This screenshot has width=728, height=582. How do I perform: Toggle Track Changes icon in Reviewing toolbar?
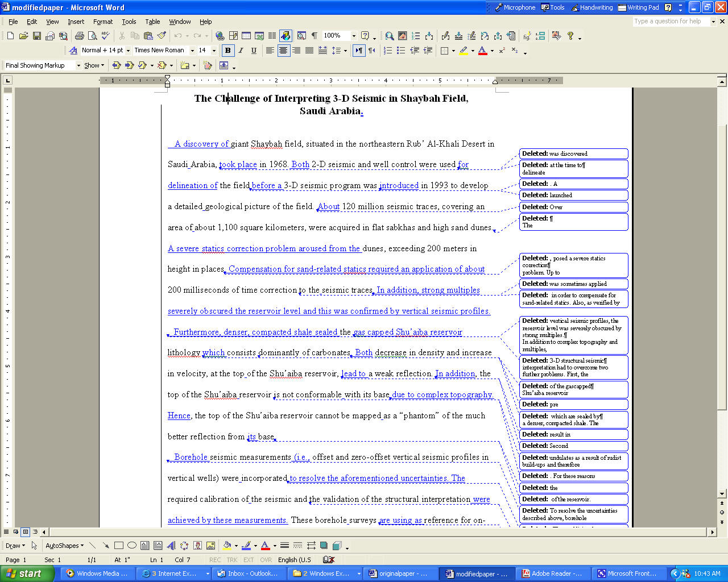pyautogui.click(x=208, y=65)
